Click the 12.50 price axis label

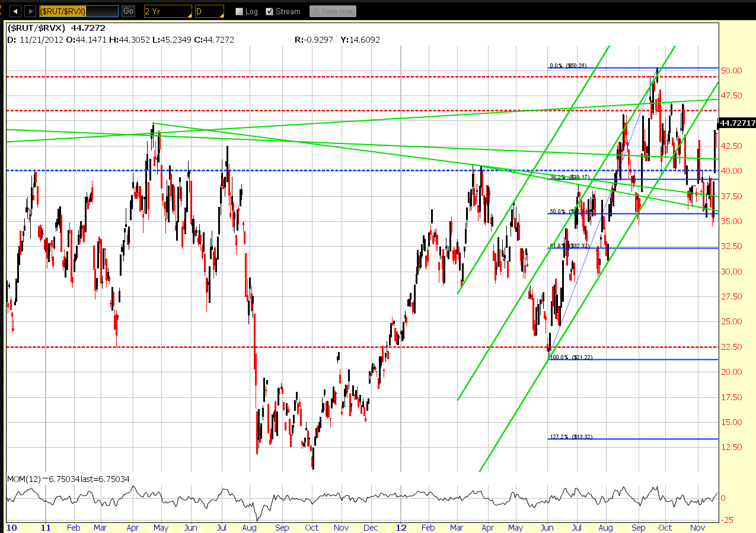click(x=731, y=447)
